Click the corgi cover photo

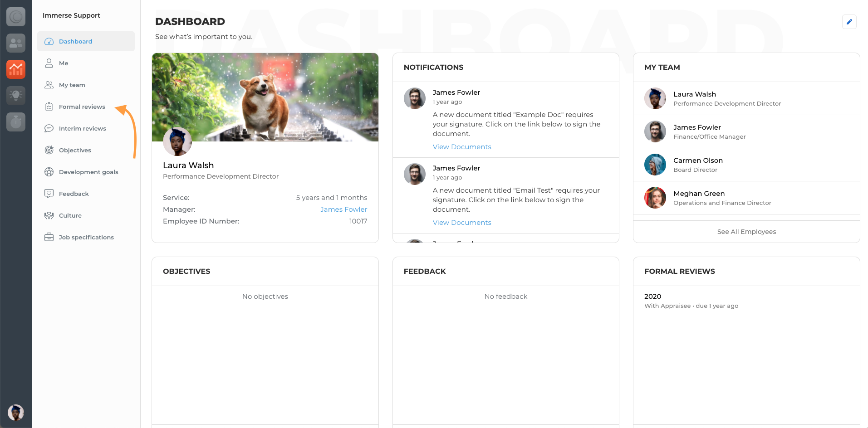point(265,97)
